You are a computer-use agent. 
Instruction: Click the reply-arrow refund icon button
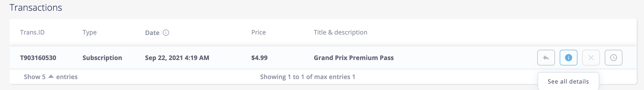click(x=546, y=58)
